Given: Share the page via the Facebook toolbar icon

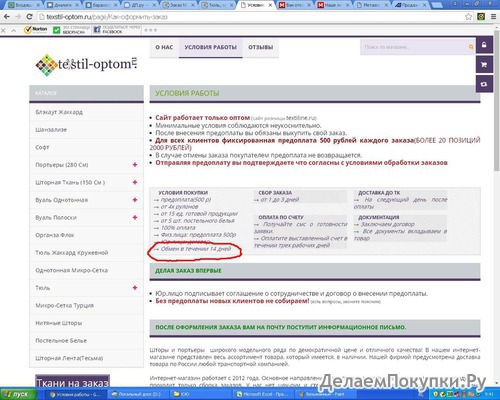Looking at the screenshot, I should (97, 30).
